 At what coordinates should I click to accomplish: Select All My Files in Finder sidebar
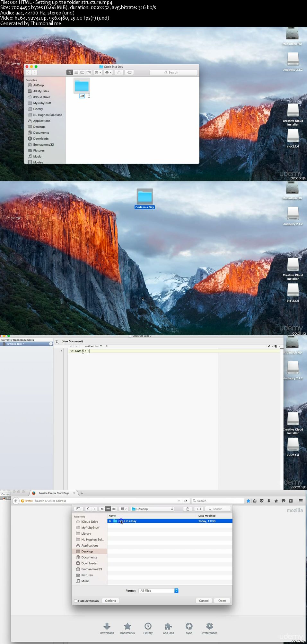[x=41, y=91]
